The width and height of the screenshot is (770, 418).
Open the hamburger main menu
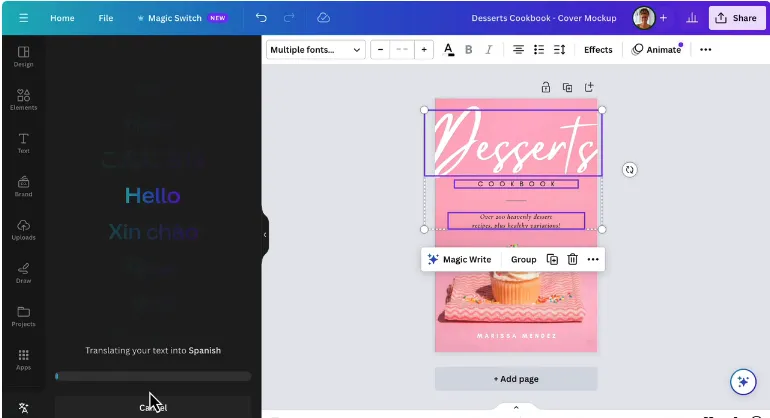pyautogui.click(x=23, y=18)
